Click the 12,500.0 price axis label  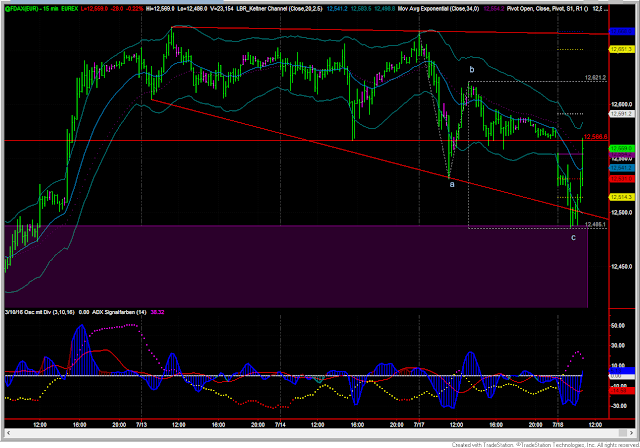point(622,213)
